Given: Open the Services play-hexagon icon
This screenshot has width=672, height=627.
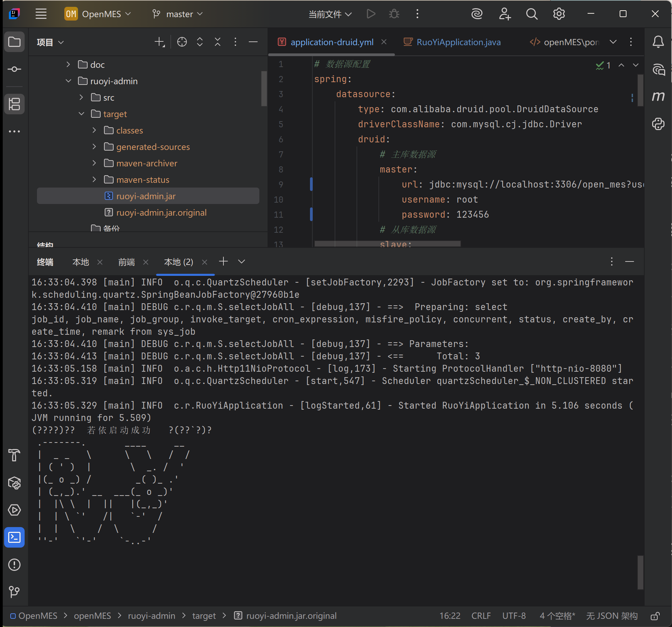Looking at the screenshot, I should click(x=14, y=510).
